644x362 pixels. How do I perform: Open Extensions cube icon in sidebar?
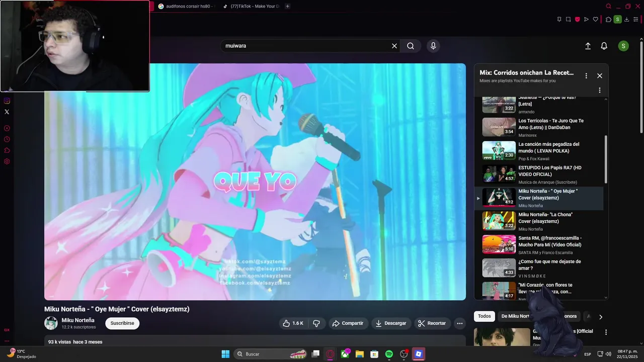tap(7, 150)
